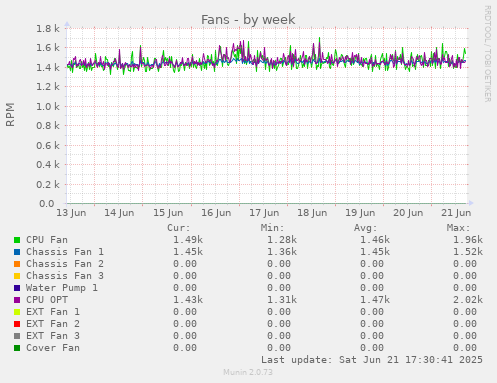Click the EXT Fan 2 red swatch

point(17,324)
